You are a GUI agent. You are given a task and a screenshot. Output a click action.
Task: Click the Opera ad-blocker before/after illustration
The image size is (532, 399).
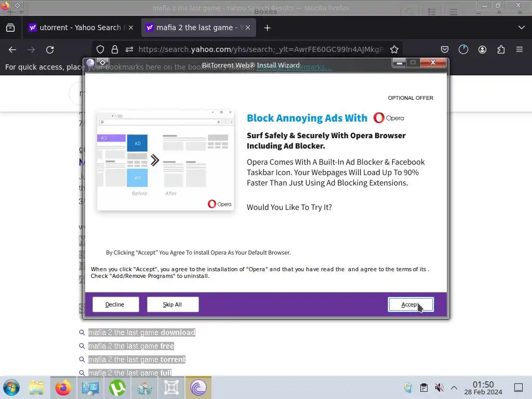165,160
